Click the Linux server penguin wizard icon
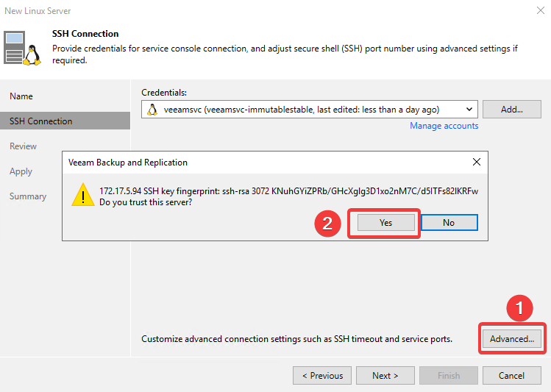 22,48
